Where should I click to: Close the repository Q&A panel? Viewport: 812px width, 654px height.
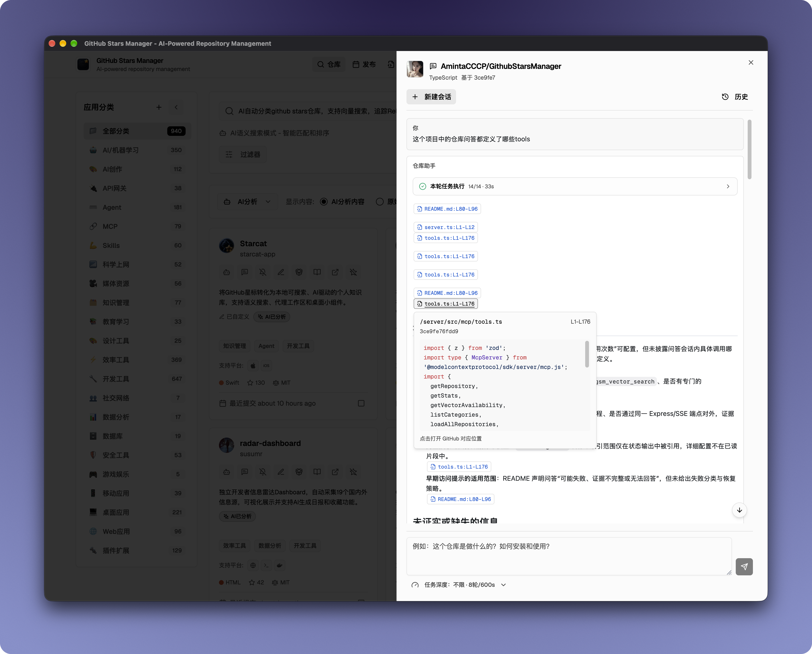(751, 62)
